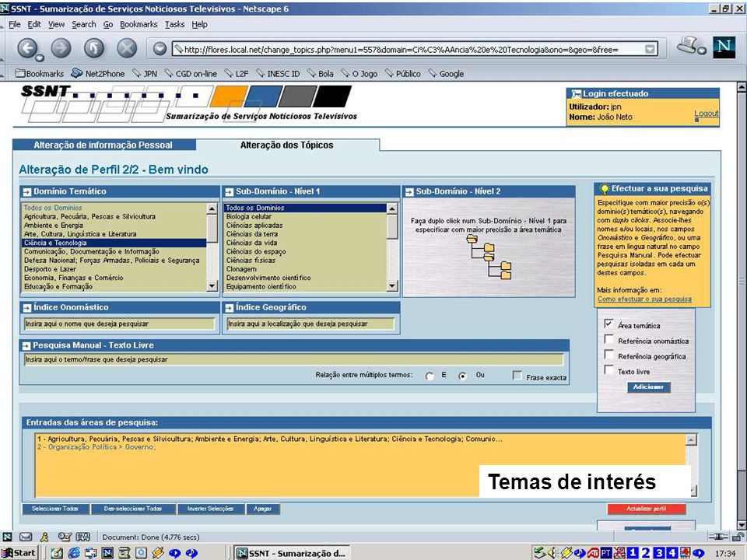Switch to Alteração de informação Pessoal tab
Image resolution: width=747 pixels, height=560 pixels.
click(x=103, y=145)
